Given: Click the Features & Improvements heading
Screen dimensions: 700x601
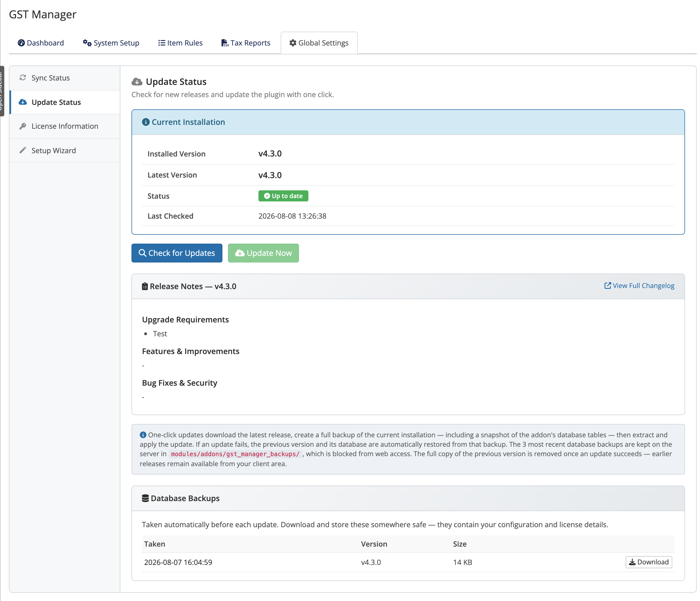Looking at the screenshot, I should coord(191,351).
